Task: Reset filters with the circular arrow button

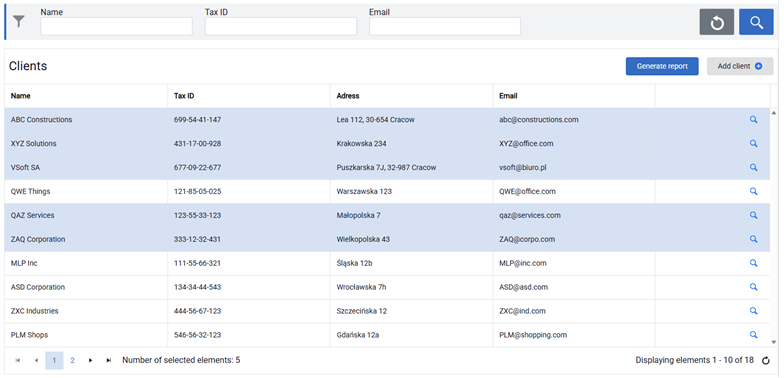Action: (x=716, y=22)
